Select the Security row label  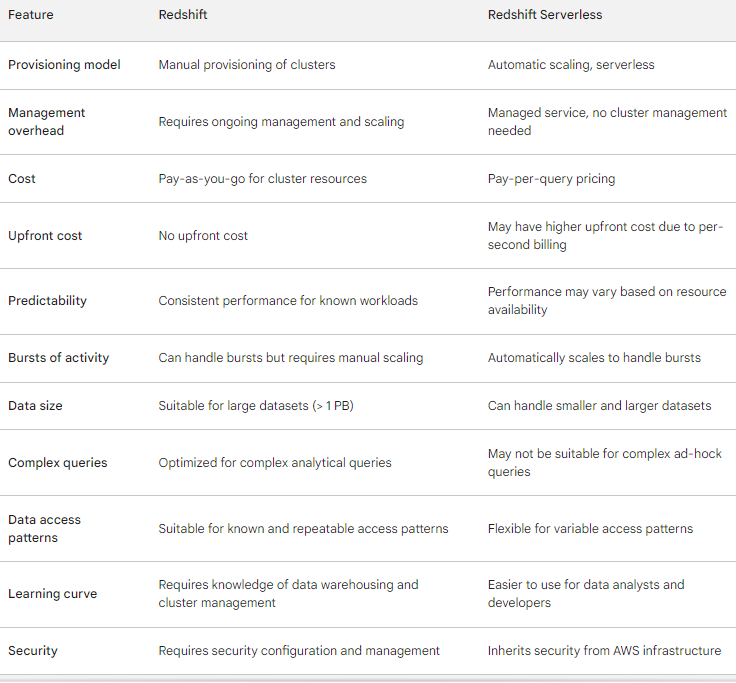tap(32, 651)
